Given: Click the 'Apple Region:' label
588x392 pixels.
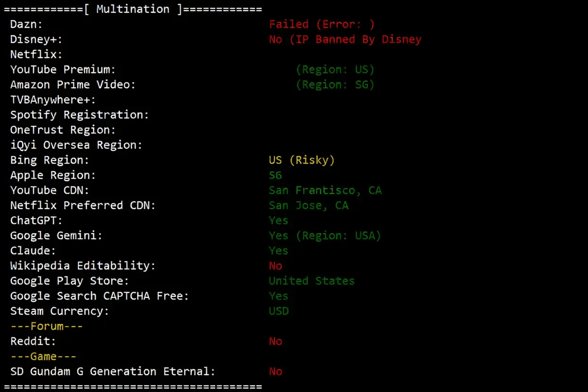Looking at the screenshot, I should (53, 175).
